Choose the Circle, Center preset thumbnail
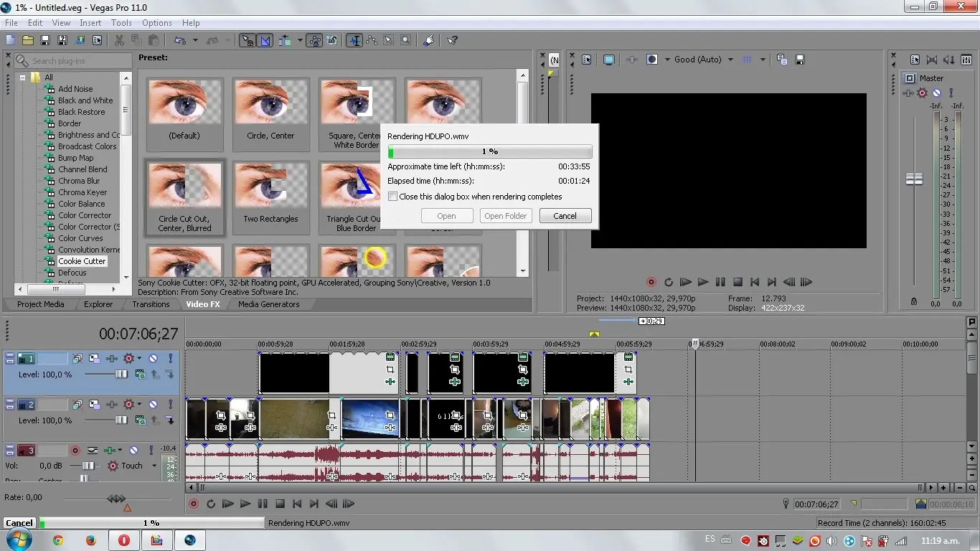Screen dimensions: 980x551 271,113
